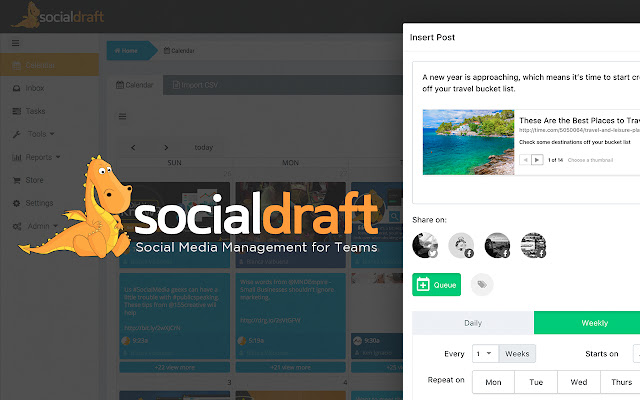Open the calendar options hamburger icon
The image size is (640, 400).
122,117
